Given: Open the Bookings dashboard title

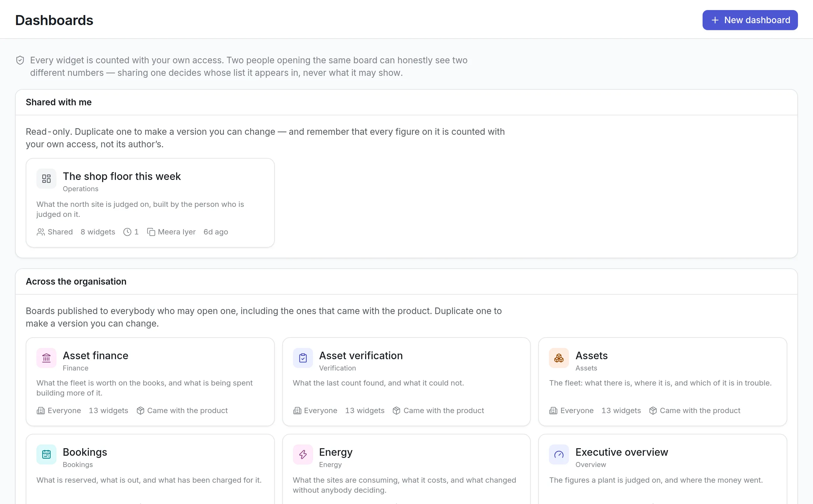Looking at the screenshot, I should (x=85, y=452).
